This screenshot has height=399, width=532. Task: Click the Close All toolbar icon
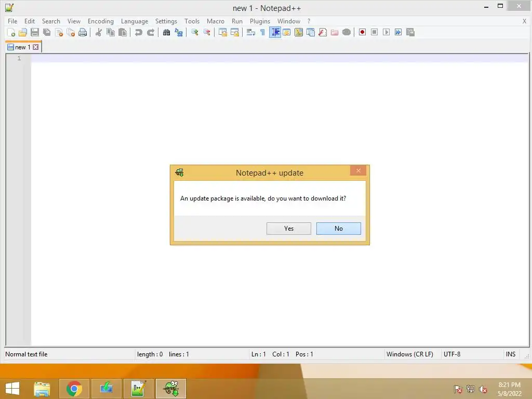(71, 32)
